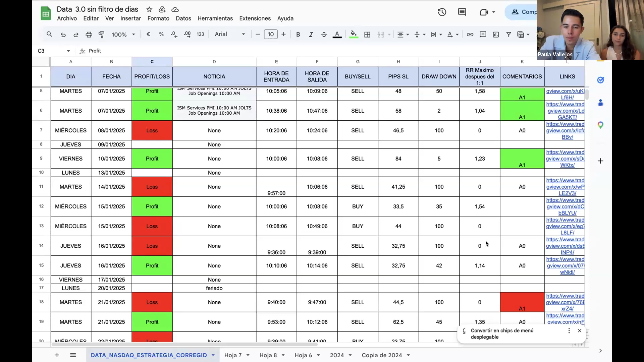Screen dimensions: 644x362
Task: Open vertical align dropdown
Action: [x=420, y=35]
